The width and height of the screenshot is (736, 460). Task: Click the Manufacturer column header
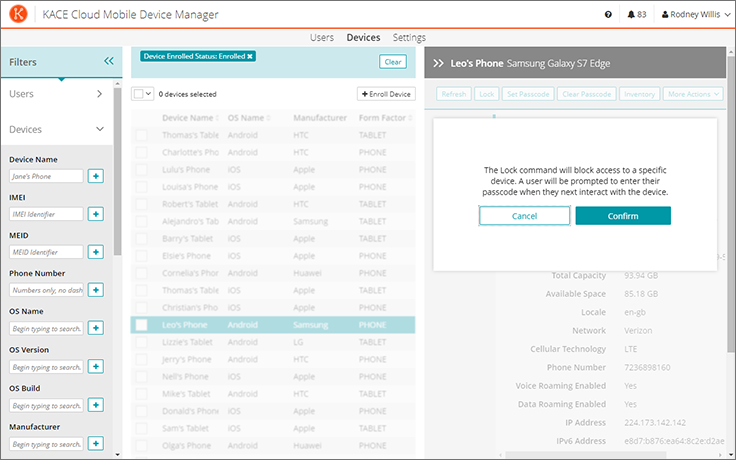(x=320, y=118)
